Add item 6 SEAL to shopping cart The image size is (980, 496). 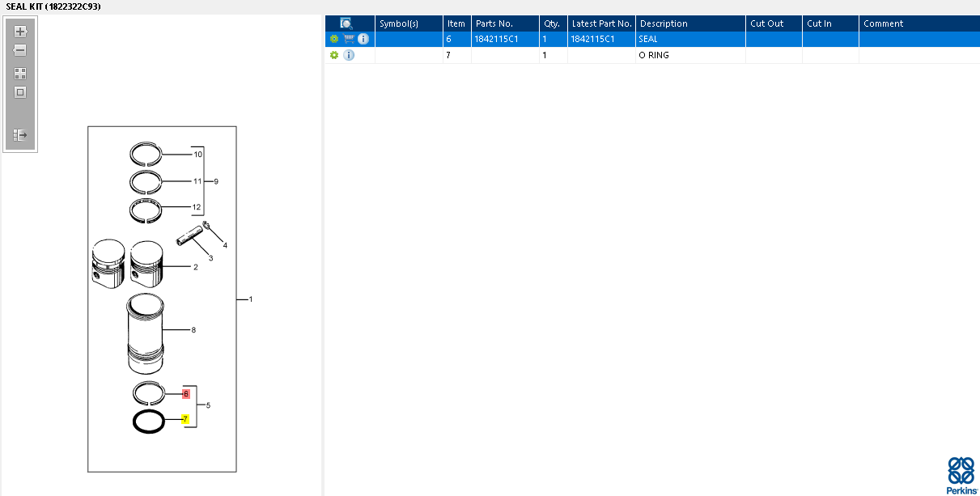(349, 39)
